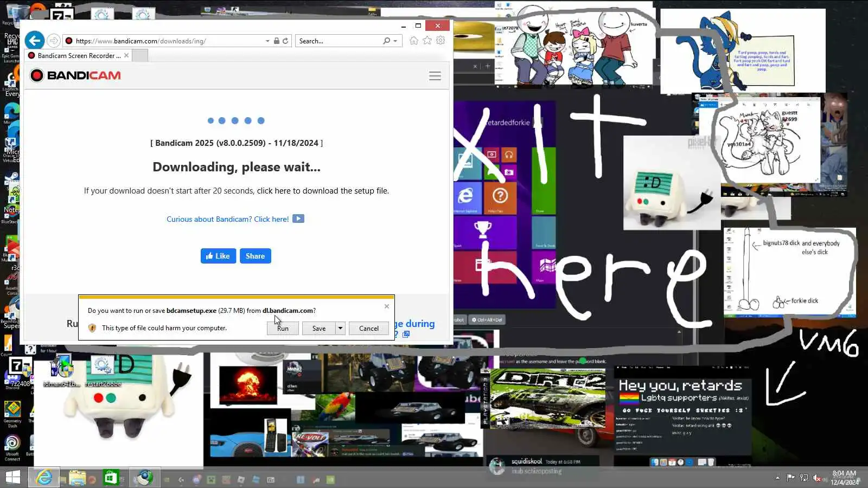Open the address bar autocomplete dropdown
Screen dimensions: 868x488
[267, 41]
